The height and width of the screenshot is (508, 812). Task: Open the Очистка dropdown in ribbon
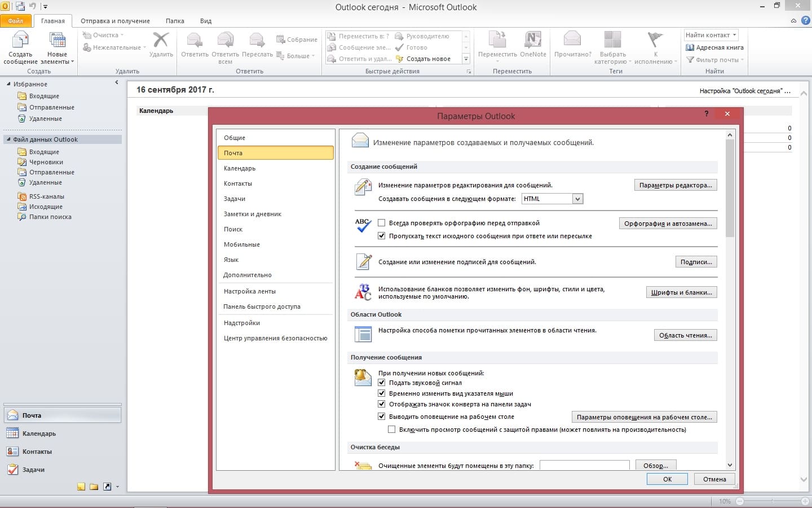coord(102,35)
